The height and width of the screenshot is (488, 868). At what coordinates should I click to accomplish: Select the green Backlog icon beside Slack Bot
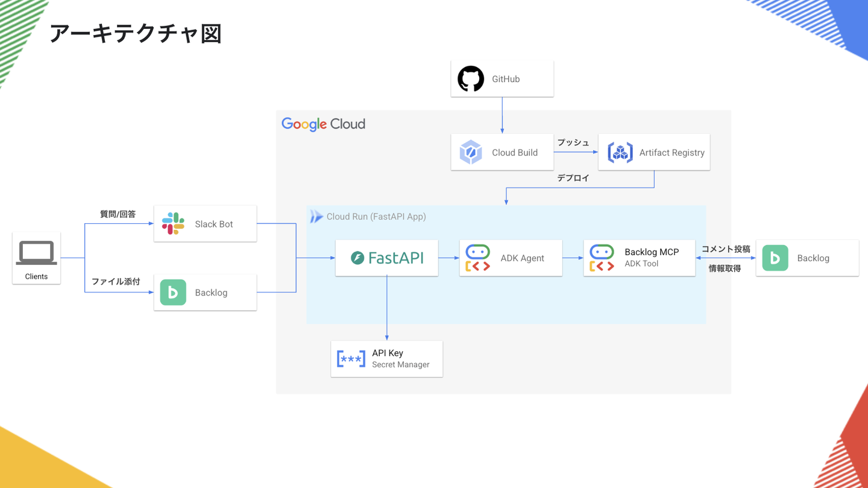[x=173, y=293]
